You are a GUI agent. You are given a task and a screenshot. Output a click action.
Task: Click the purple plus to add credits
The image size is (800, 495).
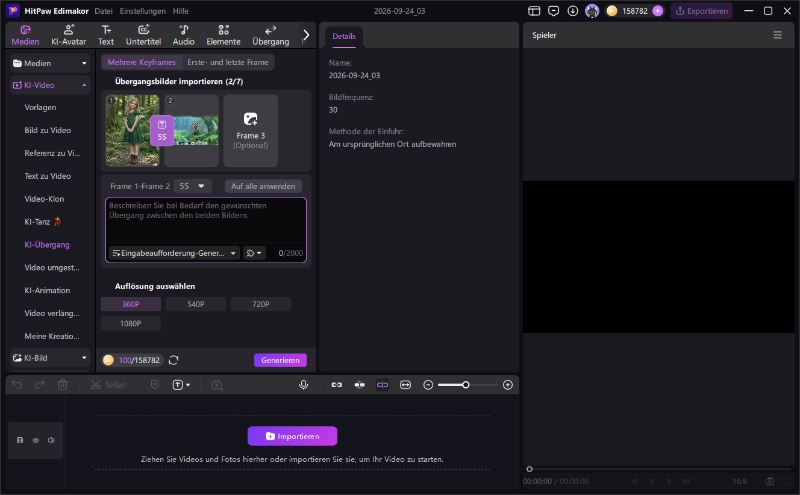[658, 11]
